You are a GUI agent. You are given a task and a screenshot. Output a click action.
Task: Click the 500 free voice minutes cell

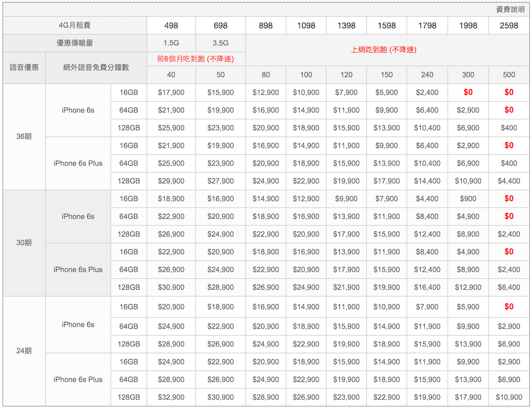point(509,75)
